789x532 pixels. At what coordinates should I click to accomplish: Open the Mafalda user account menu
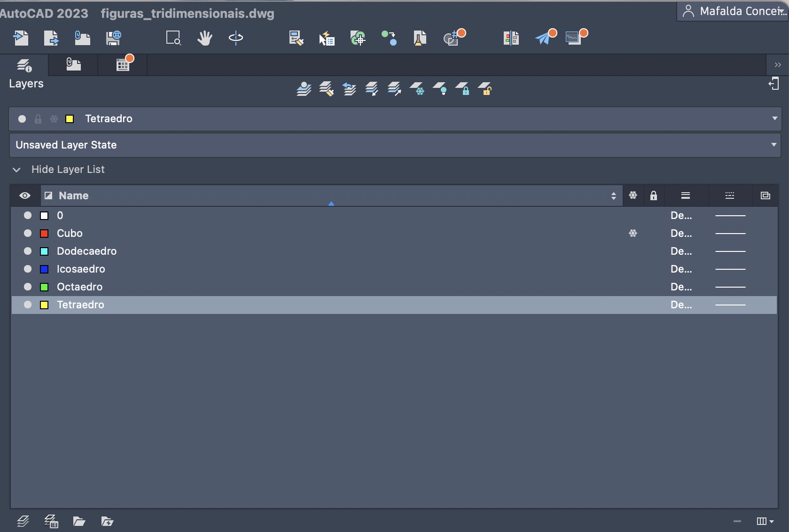733,11
